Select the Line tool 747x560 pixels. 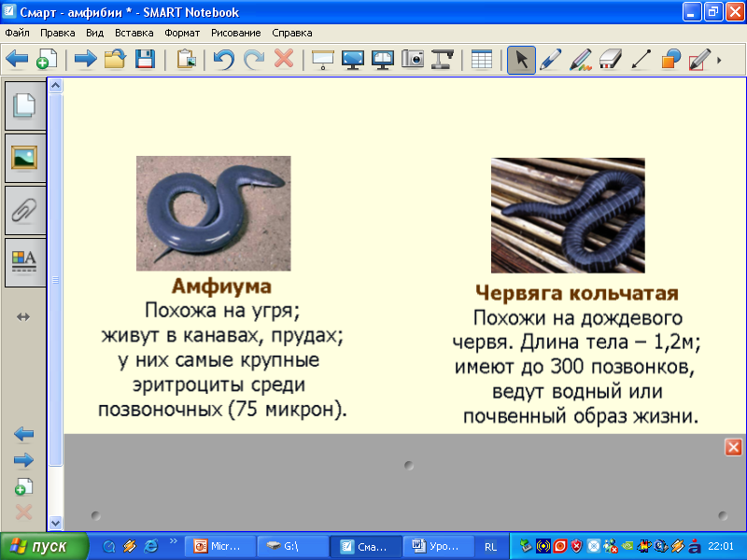click(641, 60)
